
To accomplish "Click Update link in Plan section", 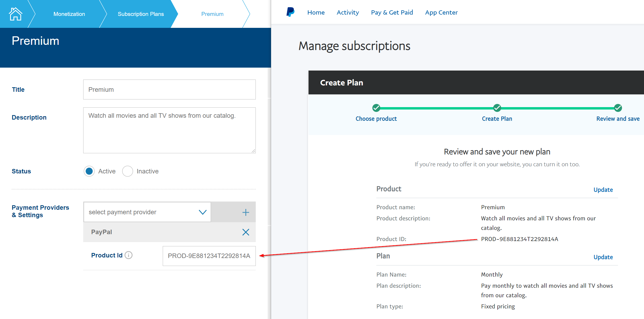I will pyautogui.click(x=603, y=257).
